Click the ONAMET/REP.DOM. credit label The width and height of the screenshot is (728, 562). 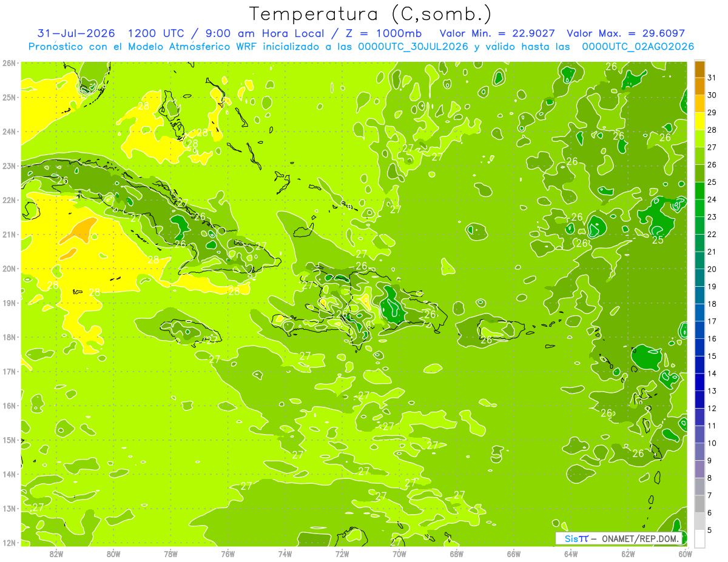[640, 538]
